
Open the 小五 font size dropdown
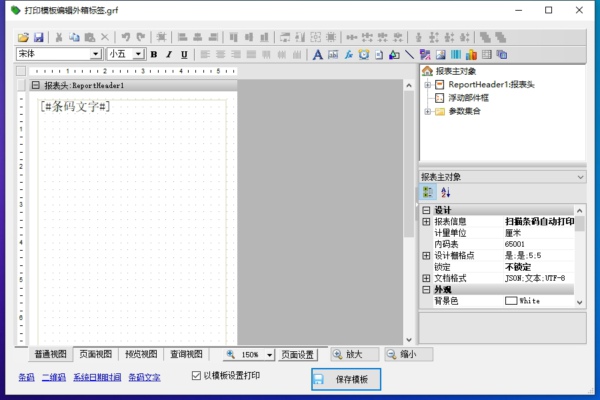[138, 54]
